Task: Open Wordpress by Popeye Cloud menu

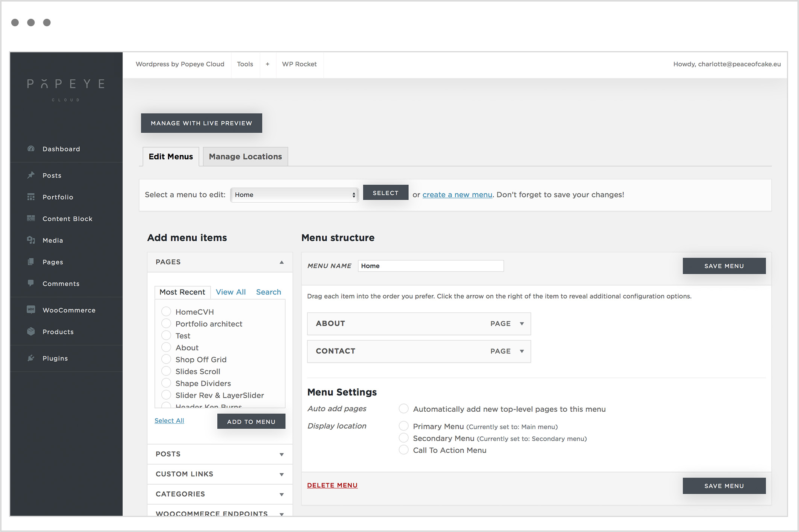Action: (180, 64)
